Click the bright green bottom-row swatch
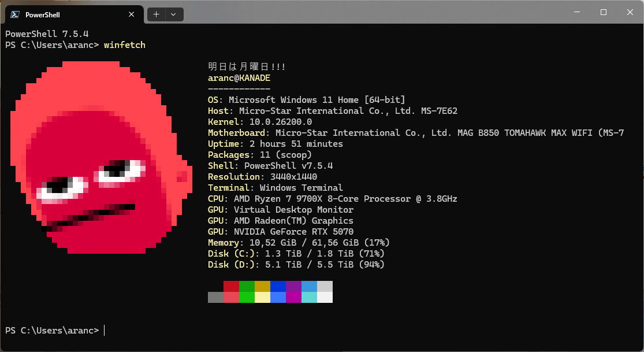644x352 pixels. coord(247,297)
